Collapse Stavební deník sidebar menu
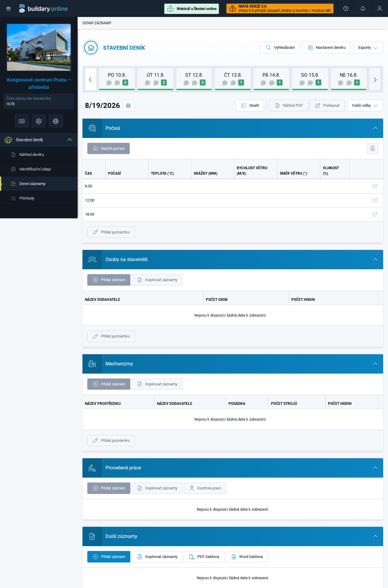This screenshot has width=388, height=588. [x=70, y=140]
